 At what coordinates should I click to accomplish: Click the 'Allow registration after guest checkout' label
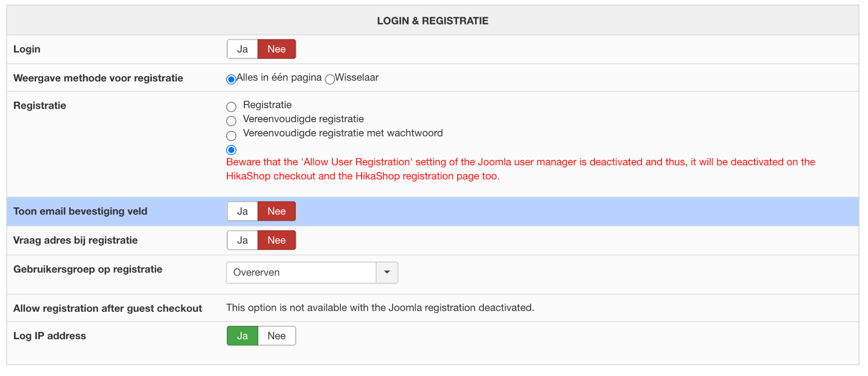click(108, 308)
